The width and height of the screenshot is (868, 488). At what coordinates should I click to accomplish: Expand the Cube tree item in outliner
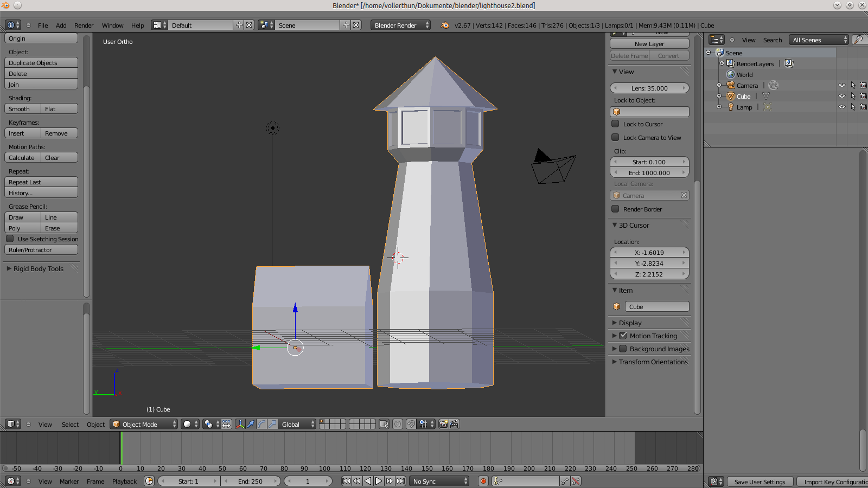[x=719, y=96]
